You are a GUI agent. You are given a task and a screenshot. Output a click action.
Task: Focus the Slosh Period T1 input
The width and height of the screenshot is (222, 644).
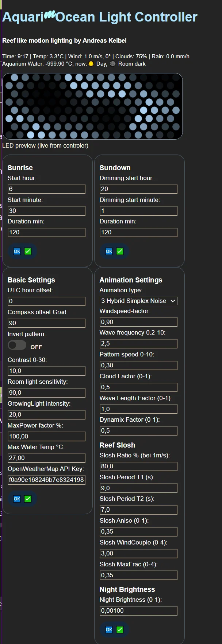click(x=138, y=488)
